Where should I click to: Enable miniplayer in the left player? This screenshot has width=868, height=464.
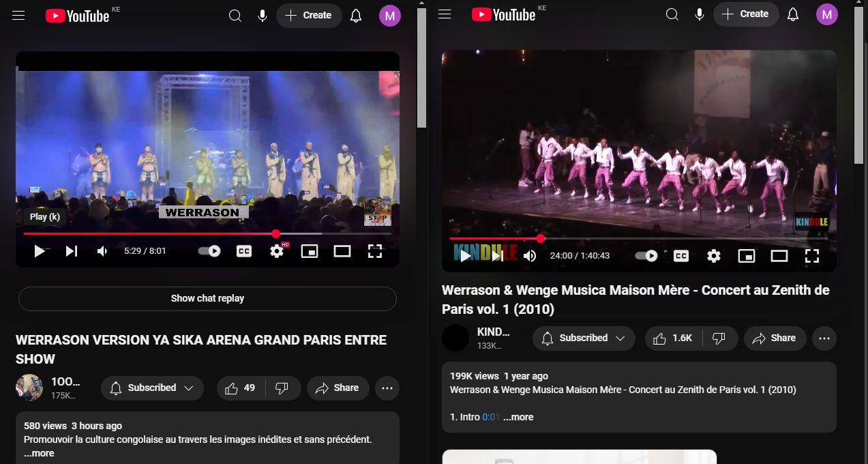pos(310,251)
